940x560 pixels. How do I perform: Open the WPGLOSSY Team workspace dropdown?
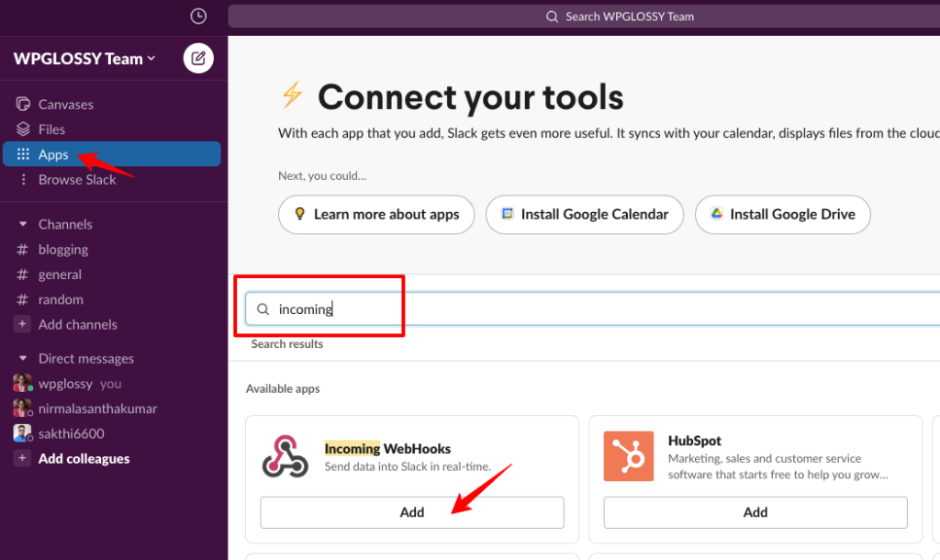(84, 58)
